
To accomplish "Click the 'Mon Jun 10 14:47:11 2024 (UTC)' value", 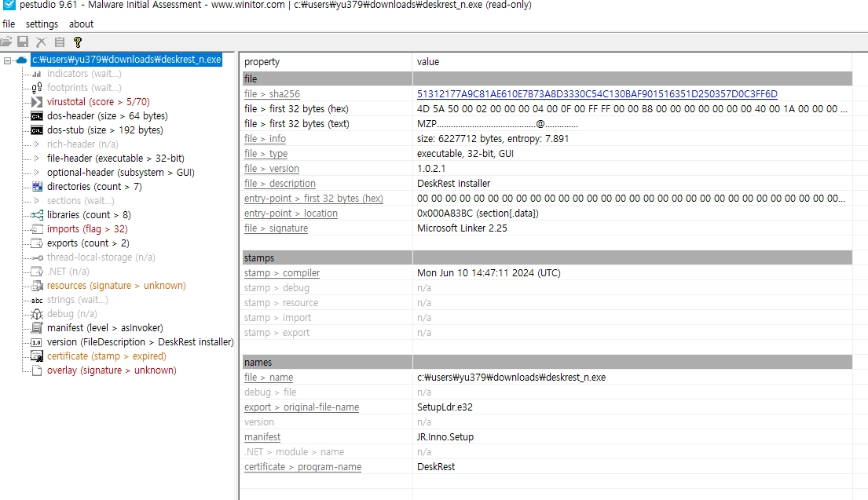I will pos(489,272).
